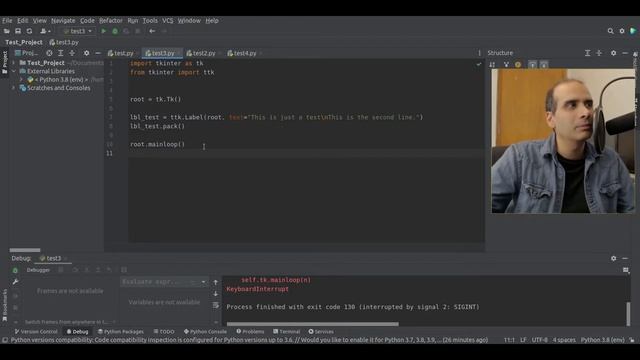Open user profile dropdown in toolbar
Image resolution: width=640 pixels, height=360 pixels.
(45, 31)
